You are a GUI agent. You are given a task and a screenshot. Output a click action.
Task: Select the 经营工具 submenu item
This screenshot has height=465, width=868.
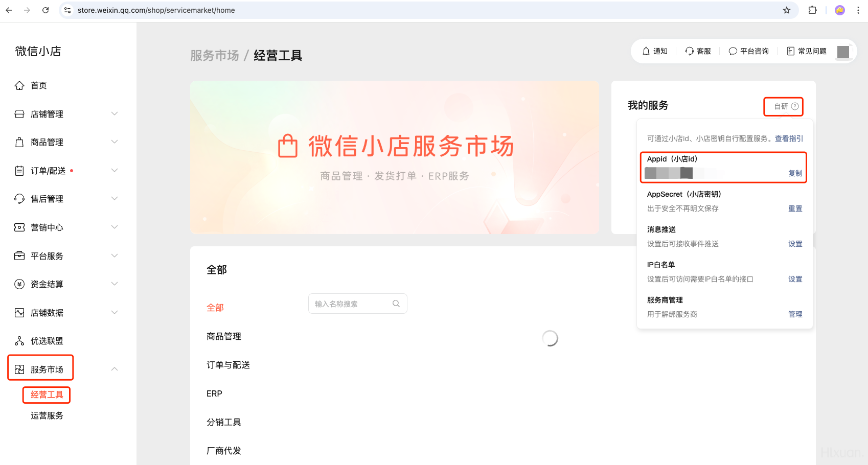[47, 394]
